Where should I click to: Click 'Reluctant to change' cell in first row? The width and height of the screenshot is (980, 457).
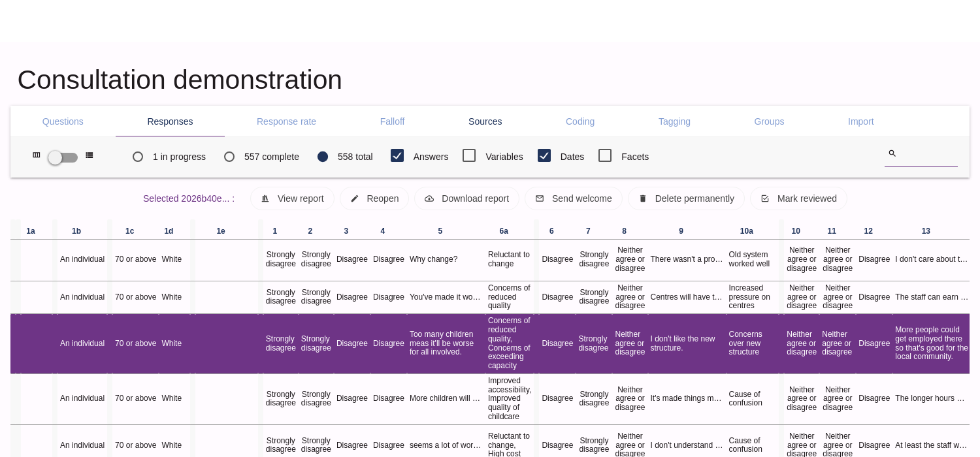509,259
